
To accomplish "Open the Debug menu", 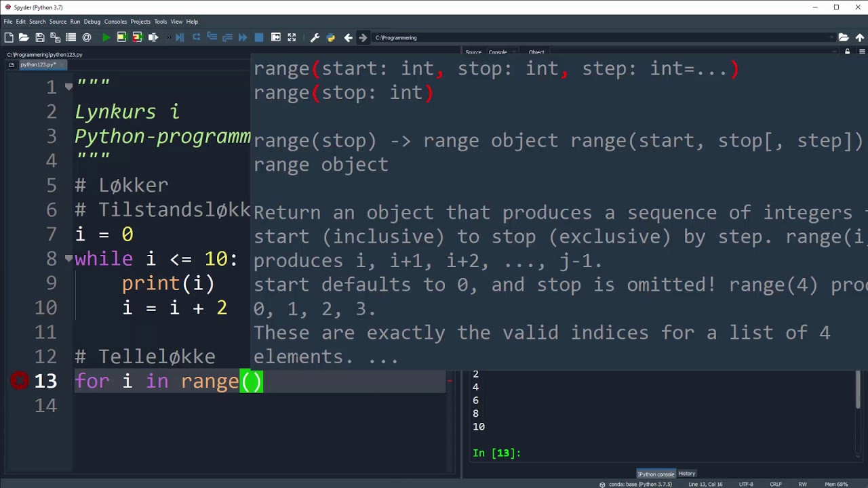I will pyautogui.click(x=92, y=22).
